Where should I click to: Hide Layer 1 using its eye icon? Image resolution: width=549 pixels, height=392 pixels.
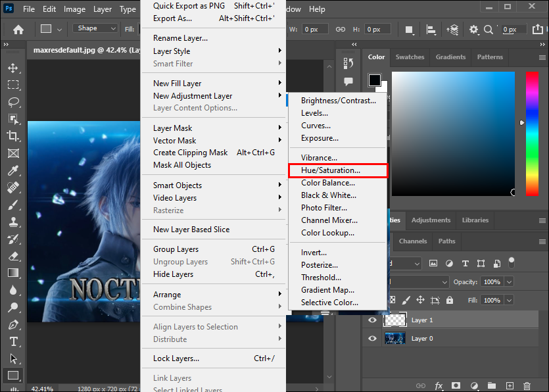pyautogui.click(x=373, y=320)
